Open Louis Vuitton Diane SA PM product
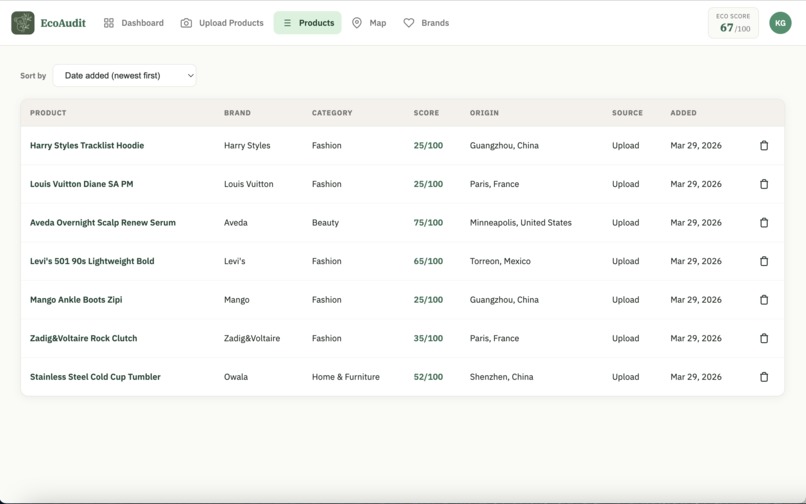806x504 pixels. (x=81, y=184)
